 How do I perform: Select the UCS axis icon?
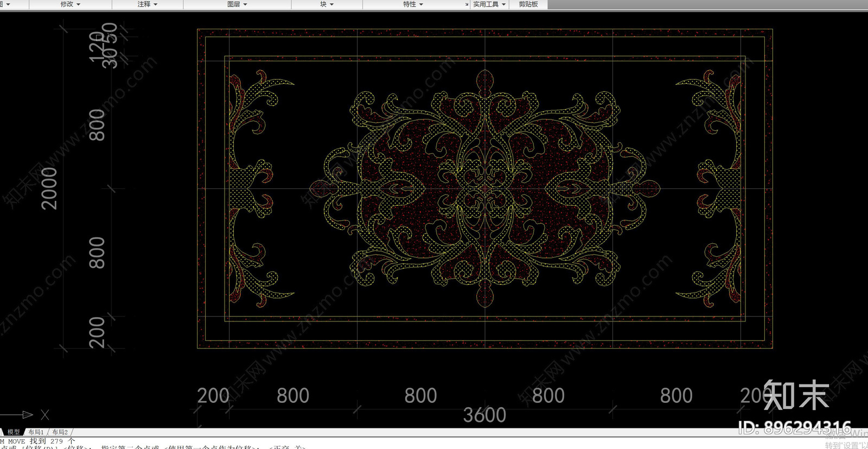25,415
